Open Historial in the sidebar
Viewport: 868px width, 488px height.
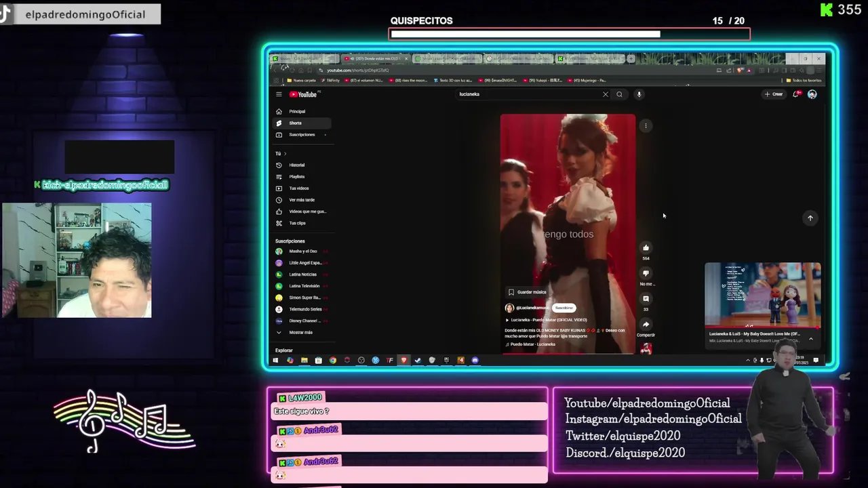(303, 165)
